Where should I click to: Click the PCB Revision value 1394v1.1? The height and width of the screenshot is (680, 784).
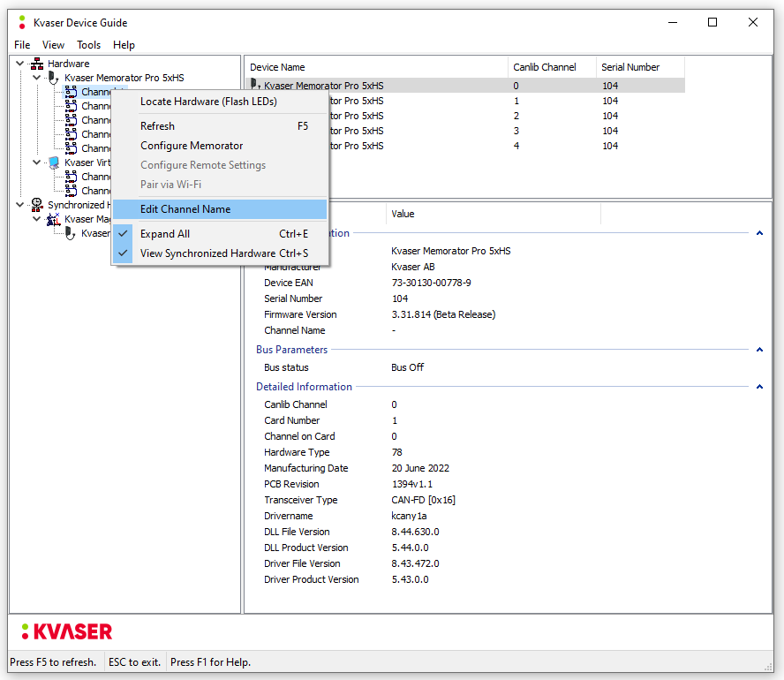click(x=412, y=484)
